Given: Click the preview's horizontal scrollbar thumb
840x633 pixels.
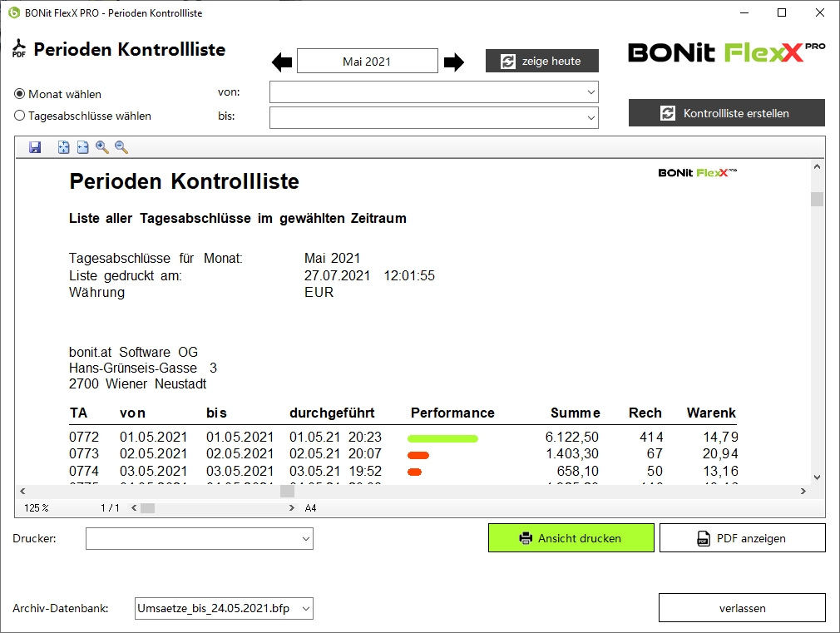Looking at the screenshot, I should click(x=287, y=491).
